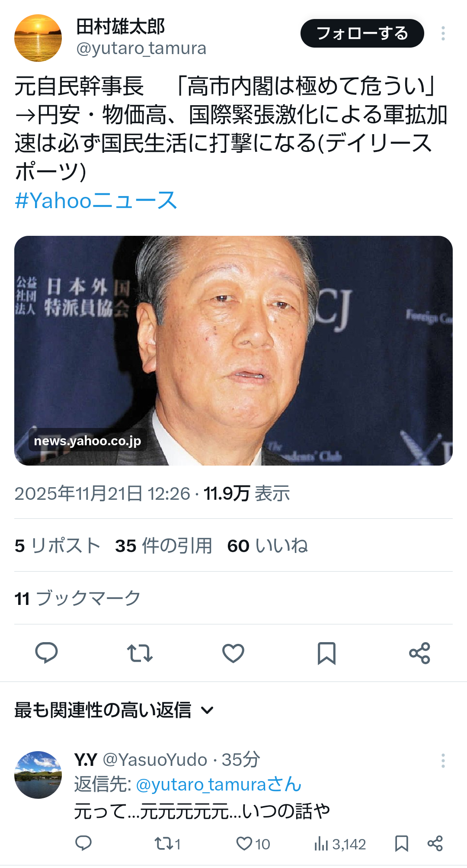This screenshot has width=467, height=868.
Task: Share the main post via the share icon
Action: click(420, 653)
